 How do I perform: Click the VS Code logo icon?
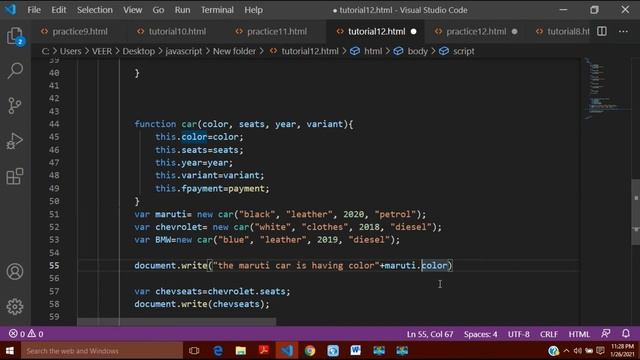click(x=10, y=9)
